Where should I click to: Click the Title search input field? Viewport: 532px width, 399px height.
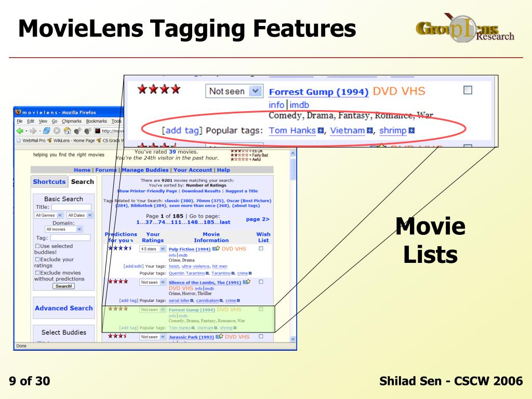(x=71, y=207)
